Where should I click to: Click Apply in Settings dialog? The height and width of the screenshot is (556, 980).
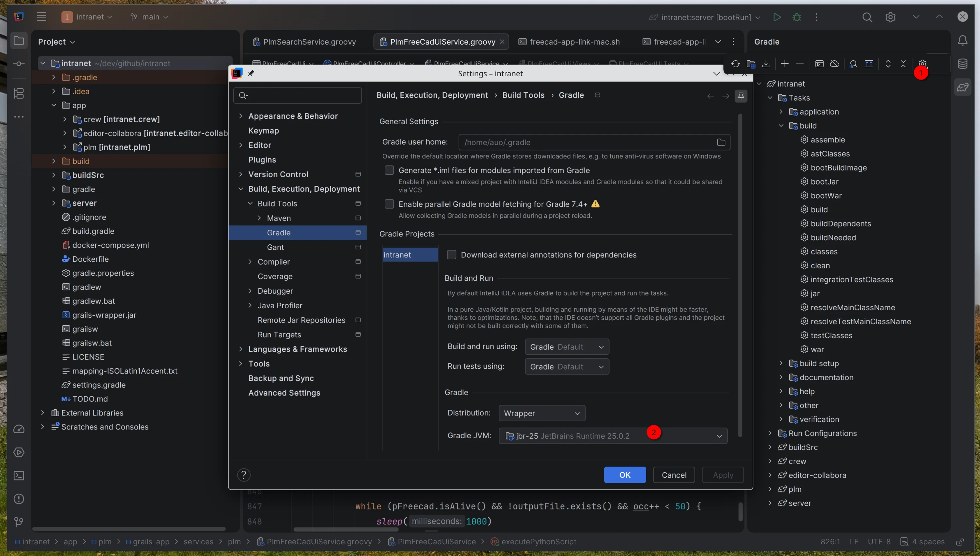(723, 475)
